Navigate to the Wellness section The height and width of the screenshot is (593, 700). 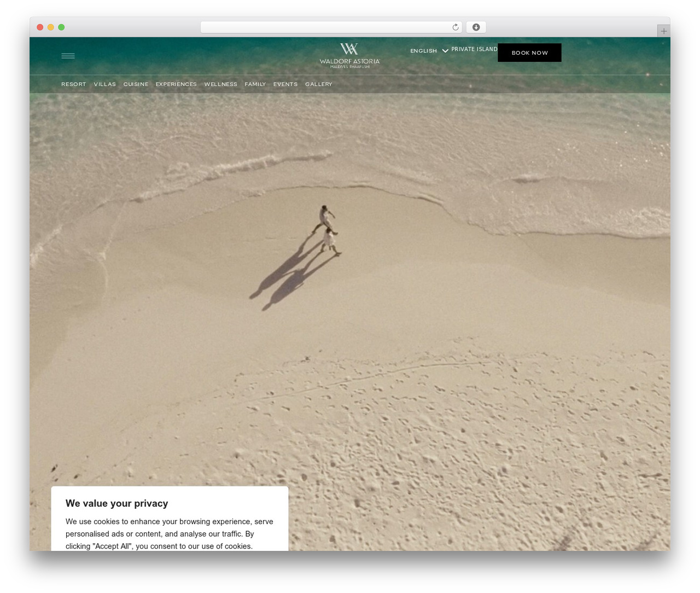[x=221, y=84]
